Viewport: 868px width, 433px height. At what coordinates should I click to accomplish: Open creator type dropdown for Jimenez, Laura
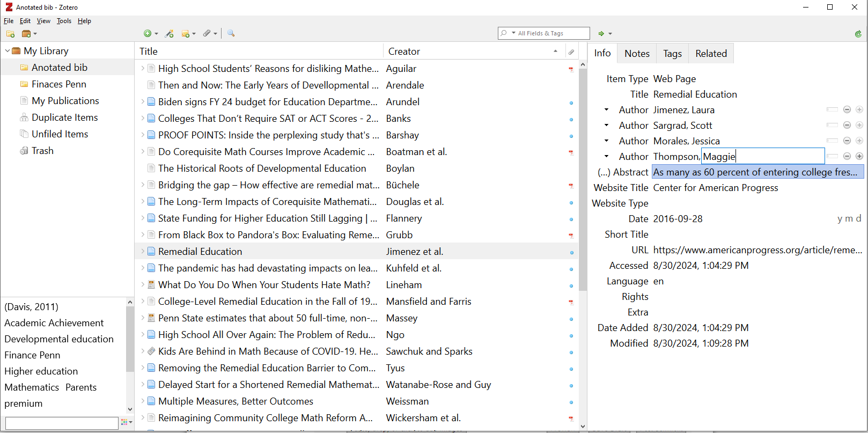point(607,109)
